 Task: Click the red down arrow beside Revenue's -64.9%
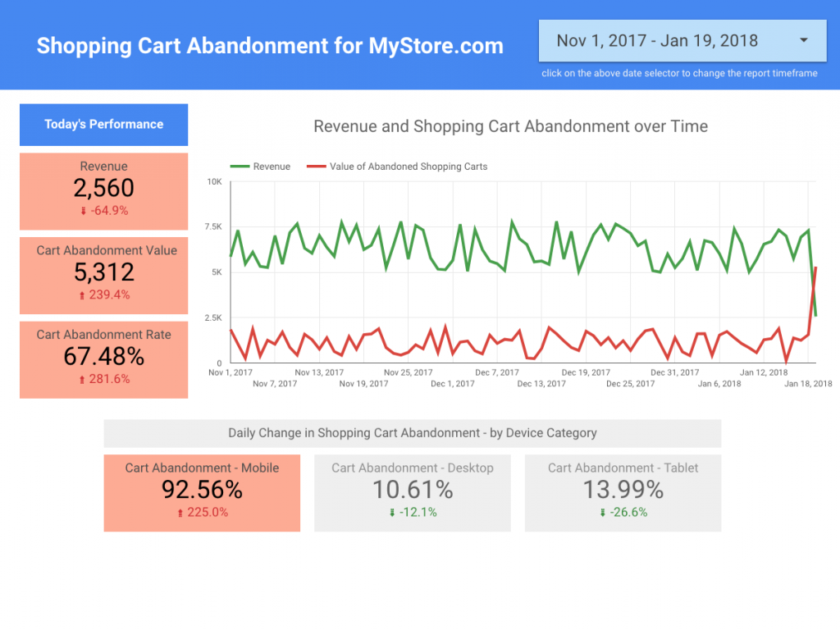(82, 210)
